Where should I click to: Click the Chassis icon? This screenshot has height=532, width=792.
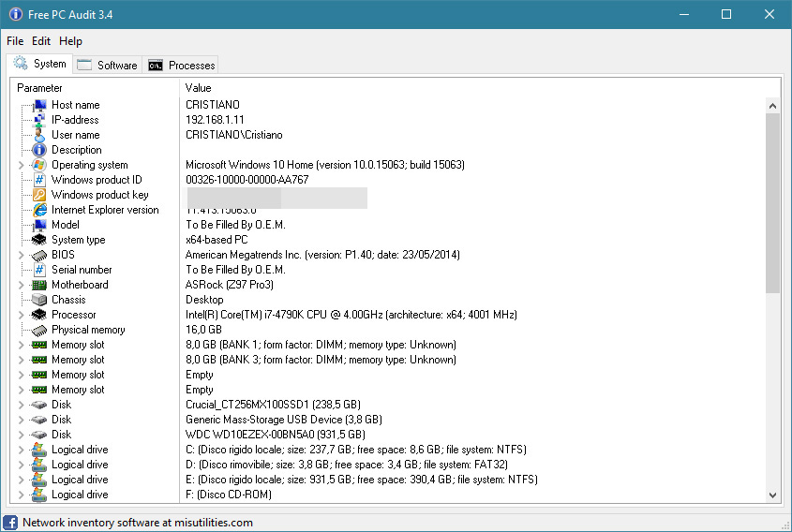(x=39, y=300)
